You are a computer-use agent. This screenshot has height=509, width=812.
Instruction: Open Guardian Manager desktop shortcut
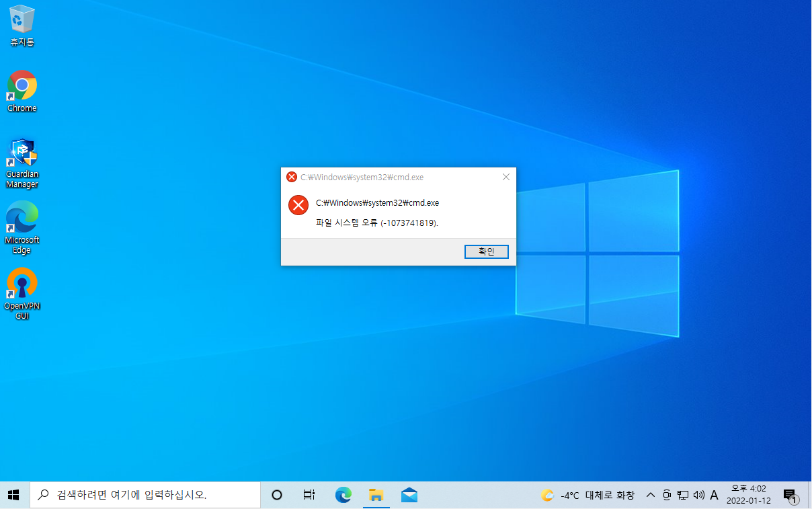click(22, 151)
